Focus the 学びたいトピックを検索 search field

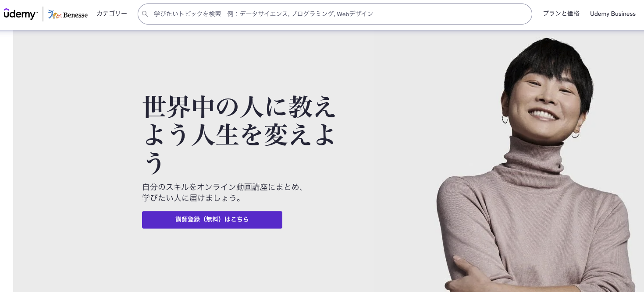coord(335,14)
